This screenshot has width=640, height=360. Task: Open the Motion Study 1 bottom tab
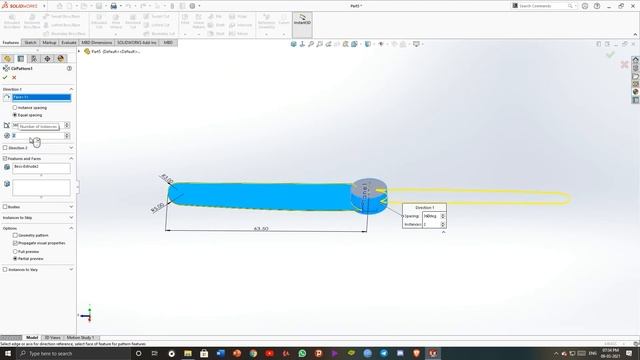[x=80, y=338]
